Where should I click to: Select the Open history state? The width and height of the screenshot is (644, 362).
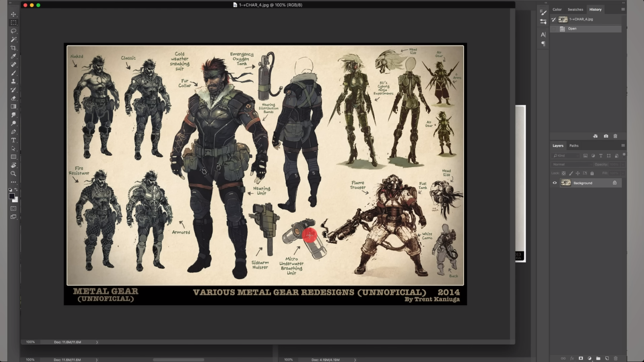pyautogui.click(x=572, y=29)
